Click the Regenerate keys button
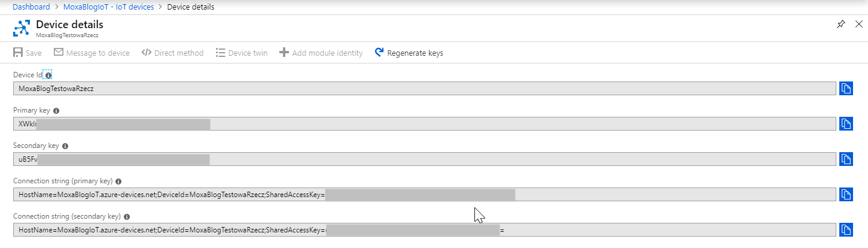The image size is (868, 248). point(409,53)
